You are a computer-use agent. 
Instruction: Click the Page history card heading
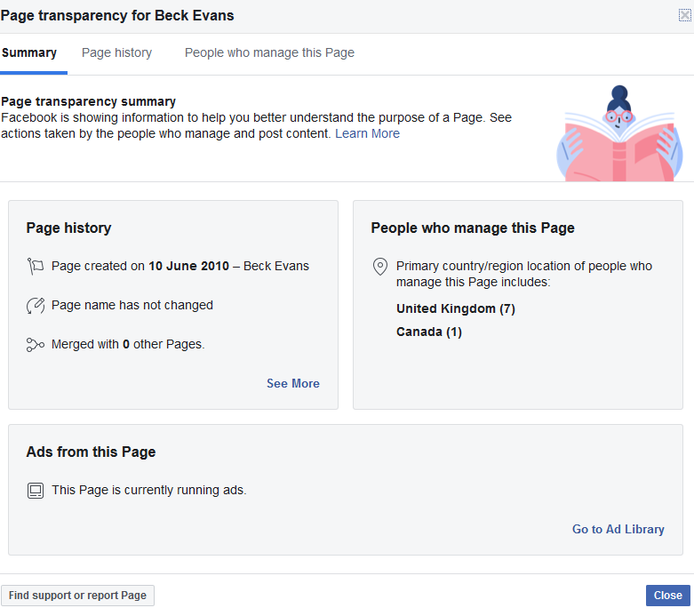click(68, 228)
